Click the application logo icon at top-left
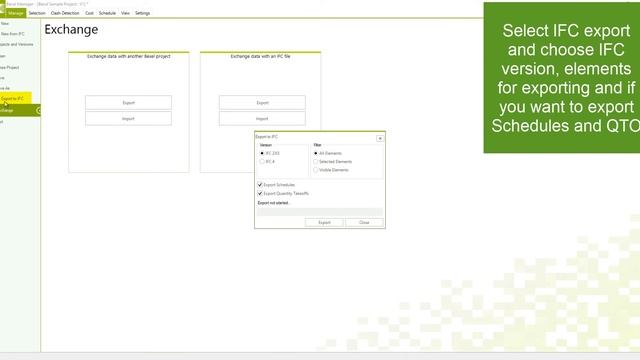The height and width of the screenshot is (360, 640). [2, 9]
